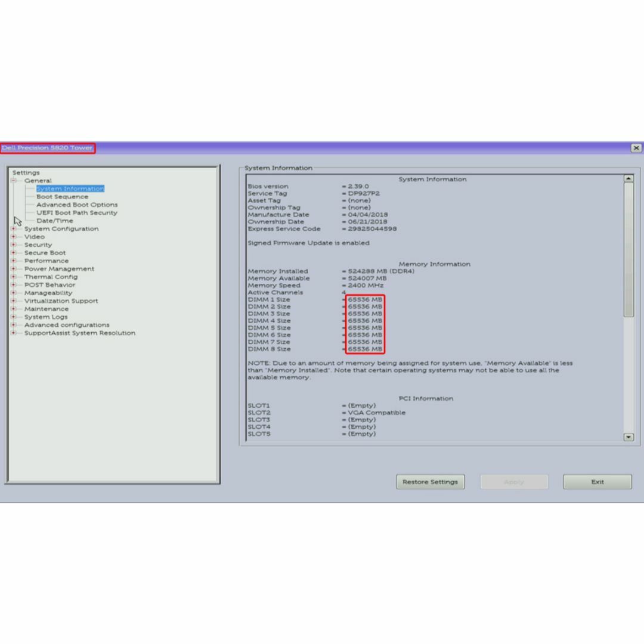This screenshot has height=644, width=644.
Task: Click the Memory Installed value 524288 MB (DDR4)
Action: pos(381,271)
